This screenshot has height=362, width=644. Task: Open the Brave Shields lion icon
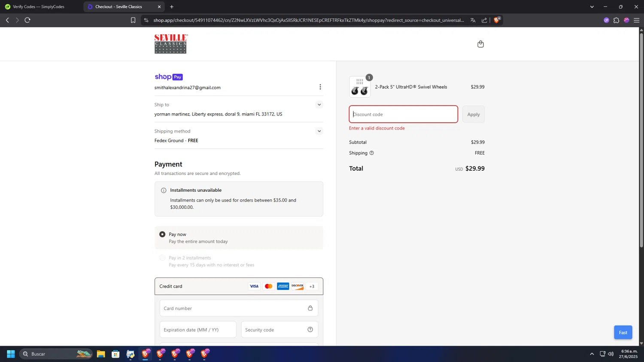[497, 20]
